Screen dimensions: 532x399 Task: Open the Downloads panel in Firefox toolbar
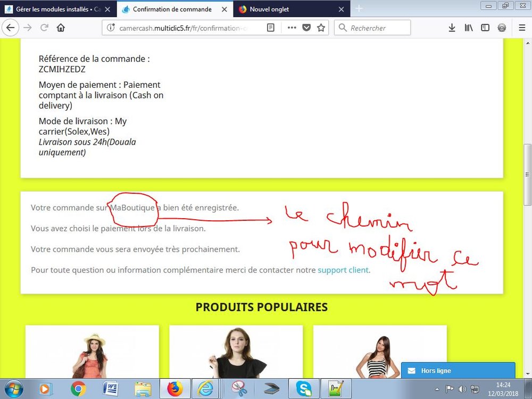452,27
